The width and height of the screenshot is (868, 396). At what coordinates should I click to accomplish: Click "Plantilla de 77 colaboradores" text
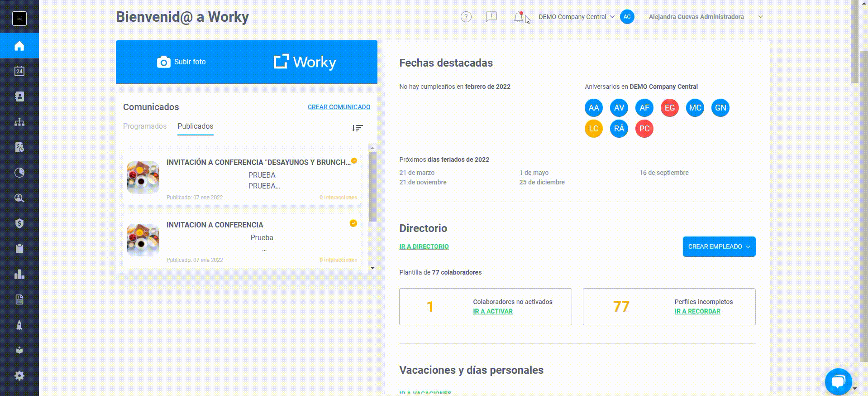[x=440, y=272]
